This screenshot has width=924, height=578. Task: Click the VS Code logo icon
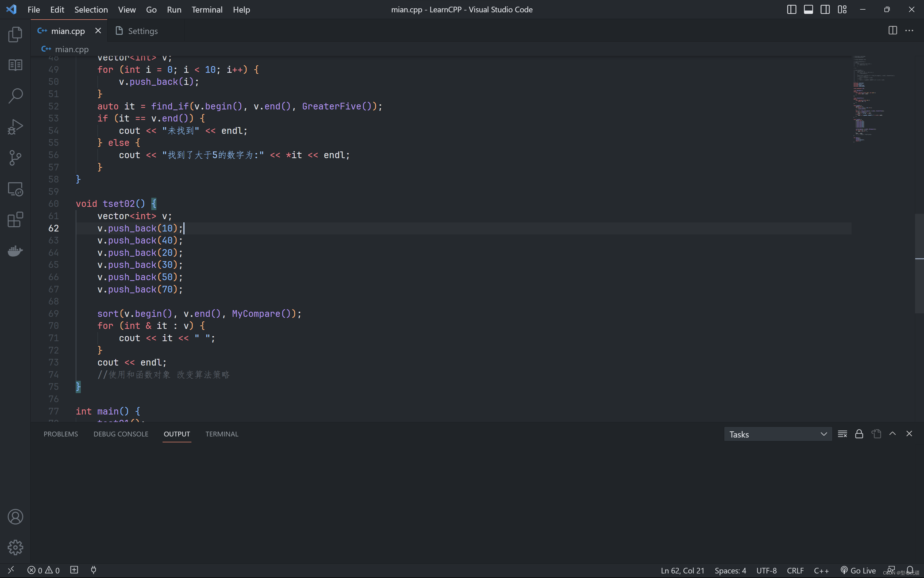(x=11, y=10)
